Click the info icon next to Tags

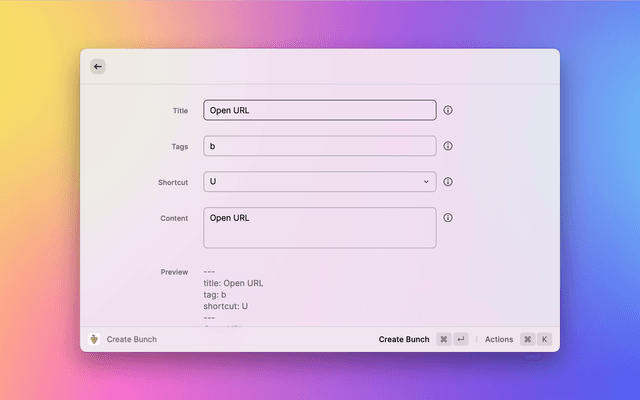448,146
